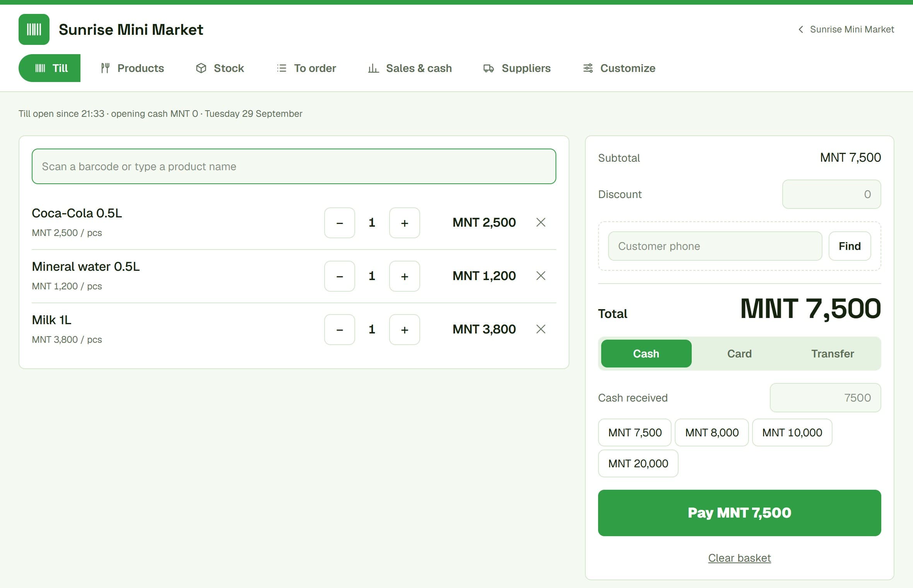Focus the barcode scan search field
Screen dimensions: 913x588
click(294, 166)
